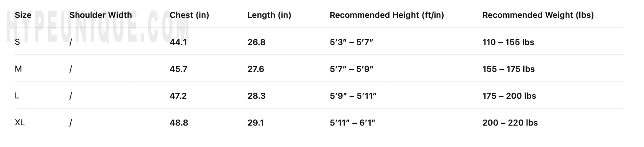Click the XL size row label
The width and height of the screenshot is (644, 147).
click(x=20, y=123)
